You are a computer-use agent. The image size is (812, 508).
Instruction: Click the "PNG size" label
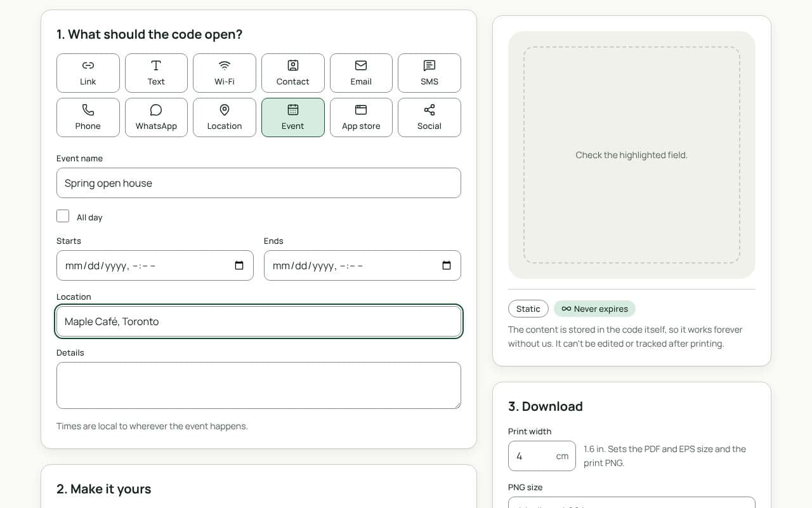(x=525, y=487)
